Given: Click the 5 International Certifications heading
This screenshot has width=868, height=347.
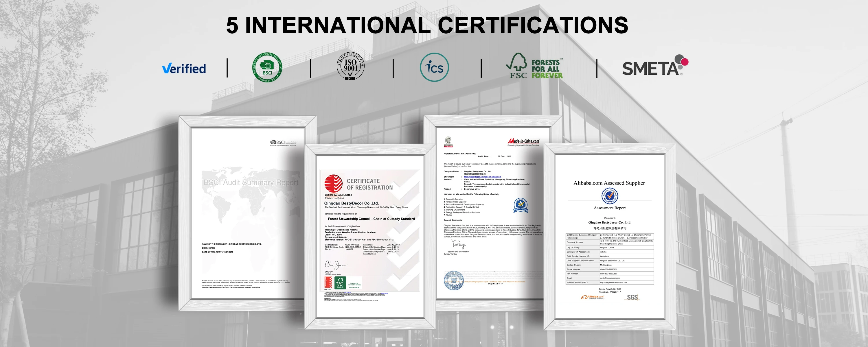Looking at the screenshot, I should 427,25.
